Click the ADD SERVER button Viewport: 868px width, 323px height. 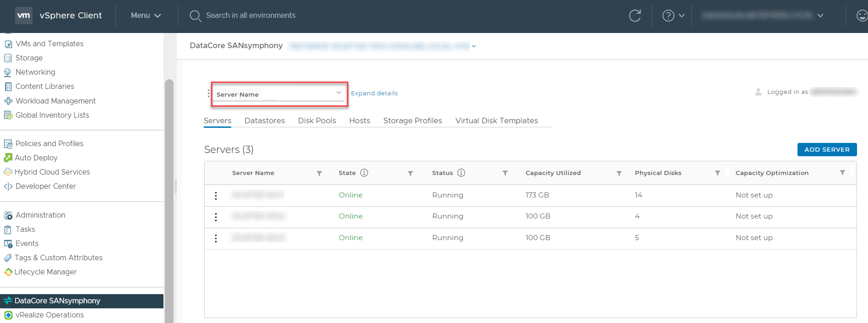tap(827, 149)
